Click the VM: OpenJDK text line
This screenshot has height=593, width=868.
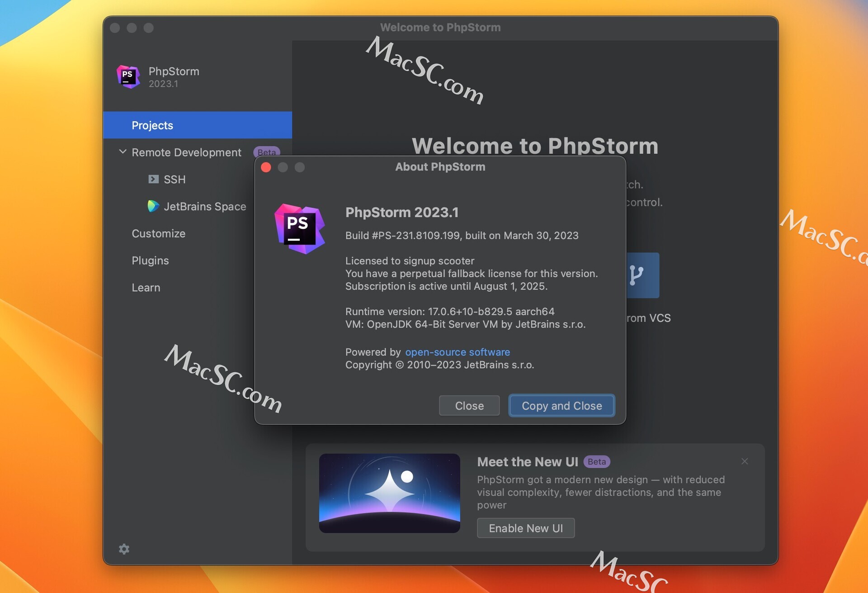pos(465,324)
